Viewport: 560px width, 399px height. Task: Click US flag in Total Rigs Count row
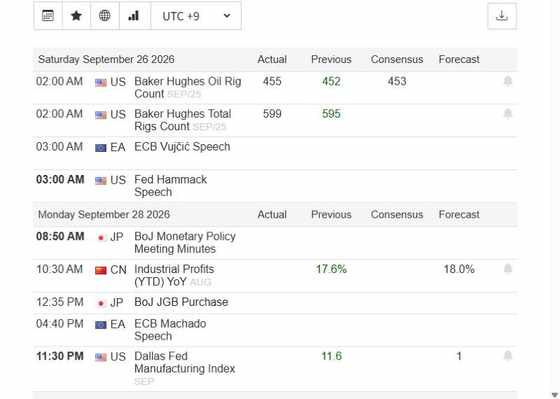click(101, 115)
